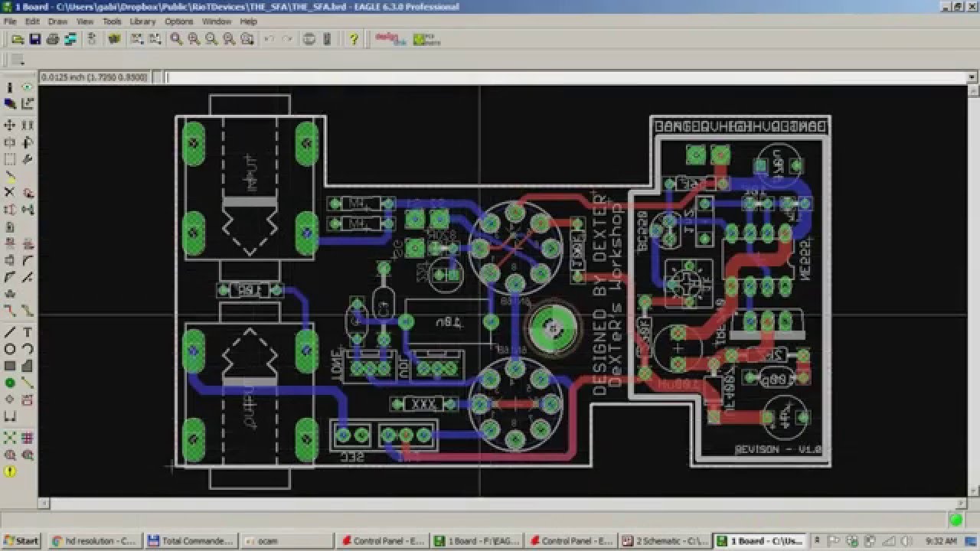Viewport: 980px width, 551px height.
Task: Print the board using the printer icon
Action: [54, 39]
